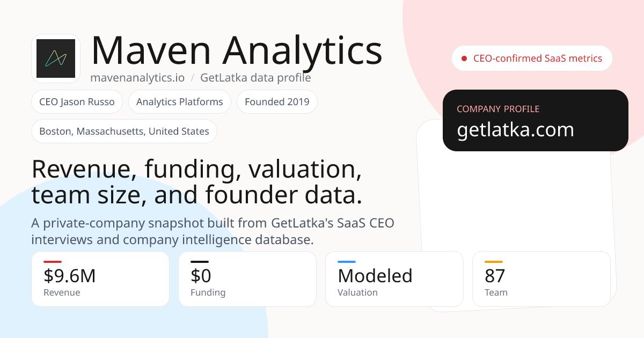Open the mavenanalytics.io link
This screenshot has width=644, height=338.
coord(137,78)
